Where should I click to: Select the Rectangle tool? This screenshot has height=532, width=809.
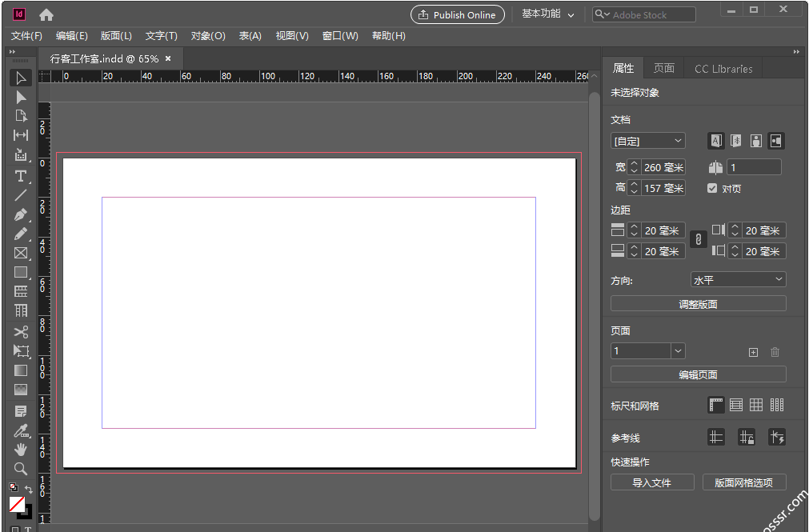click(x=21, y=273)
